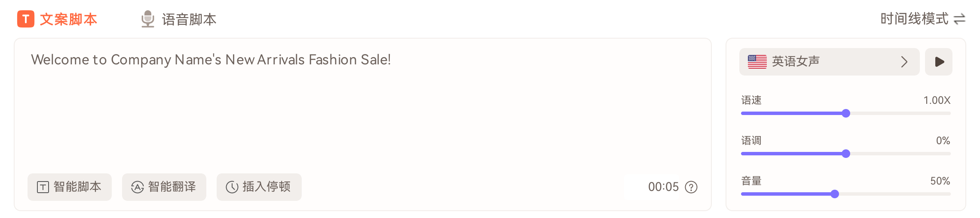This screenshot has width=980, height=218.
Task: Click the microphone voice script icon
Action: click(x=147, y=19)
